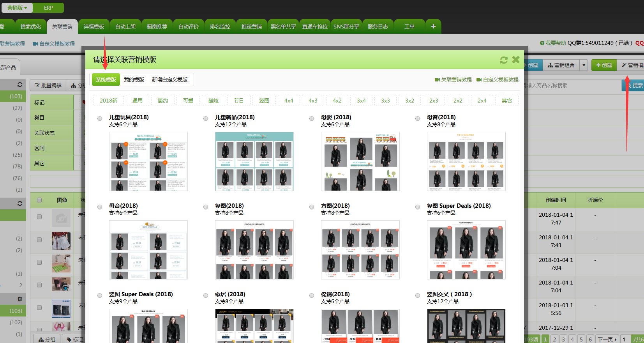
Task: Close the template selection dialog
Action: pos(516,60)
